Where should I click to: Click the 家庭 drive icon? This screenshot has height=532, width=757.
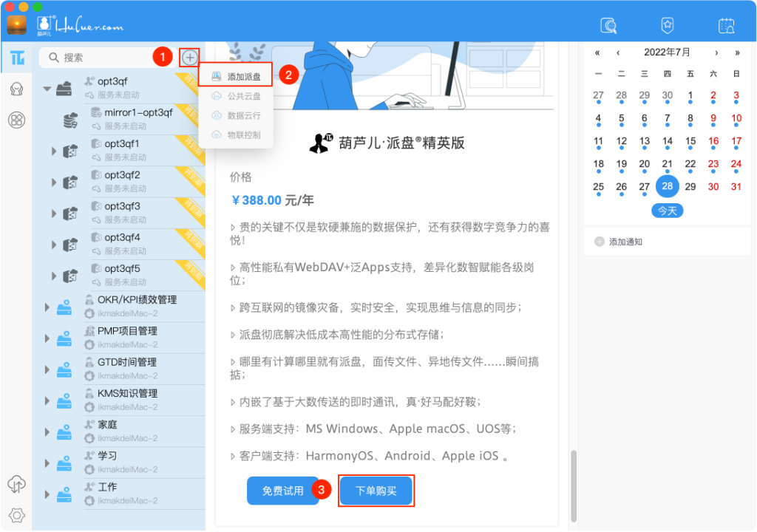click(x=64, y=432)
